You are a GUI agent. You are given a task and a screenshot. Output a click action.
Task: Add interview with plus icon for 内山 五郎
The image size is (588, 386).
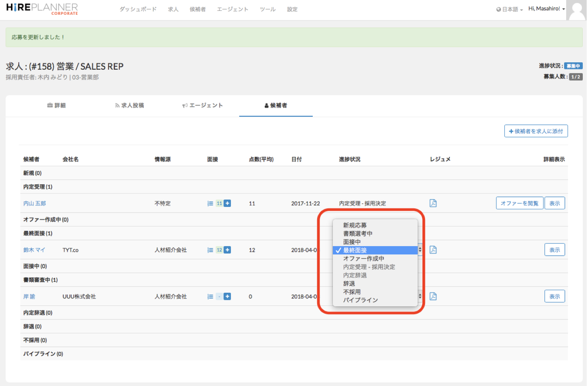point(227,203)
